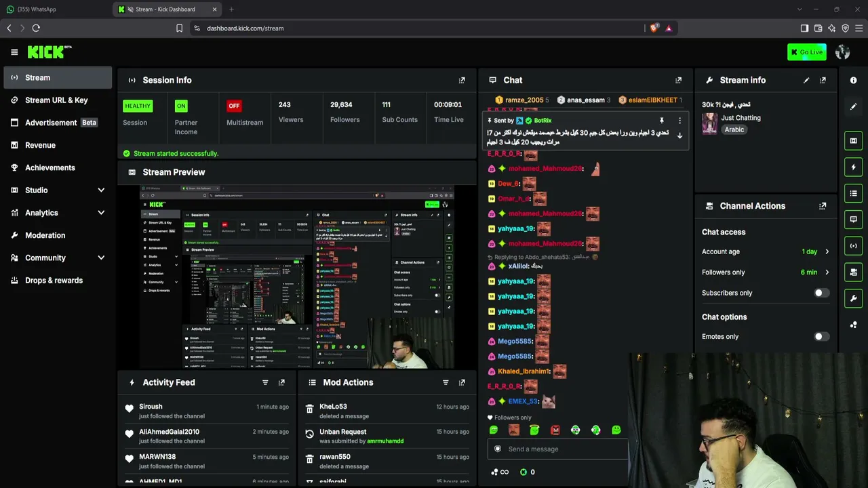Image resolution: width=868 pixels, height=488 pixels.
Task: Toggle stream preview panel icon in right sidebar
Action: tap(853, 141)
